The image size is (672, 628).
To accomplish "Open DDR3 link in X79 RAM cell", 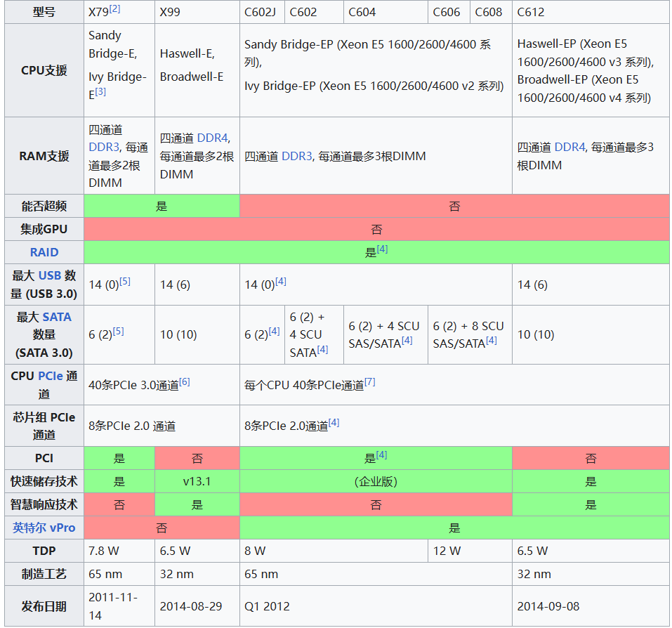I will 104,147.
